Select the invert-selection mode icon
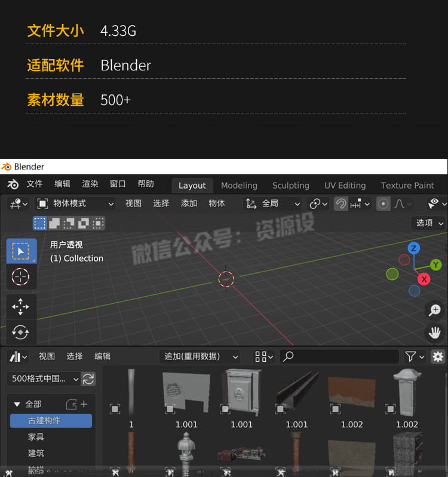 [x=84, y=223]
